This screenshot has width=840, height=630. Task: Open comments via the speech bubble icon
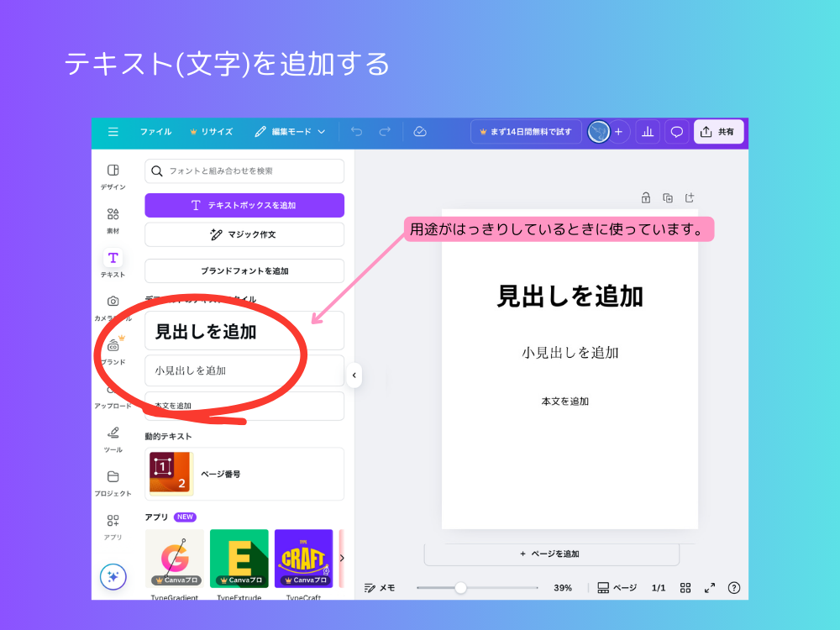(676, 132)
